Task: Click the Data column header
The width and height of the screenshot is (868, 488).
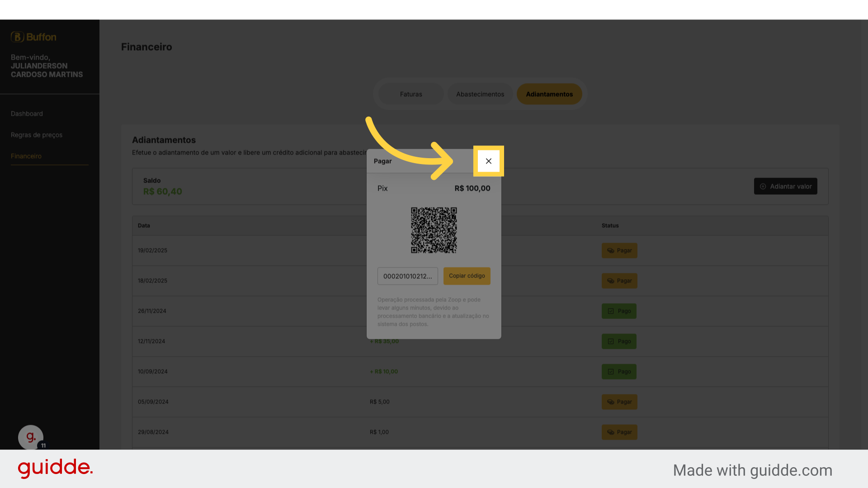Action: pos(144,225)
